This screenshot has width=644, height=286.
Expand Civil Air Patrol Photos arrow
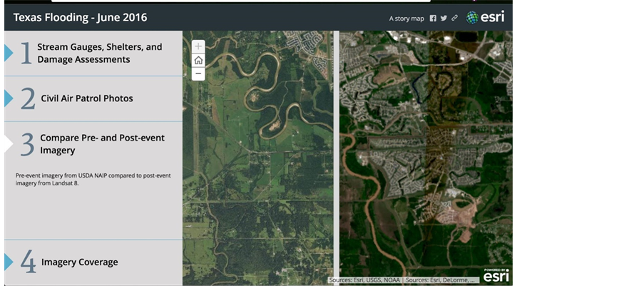[8, 98]
